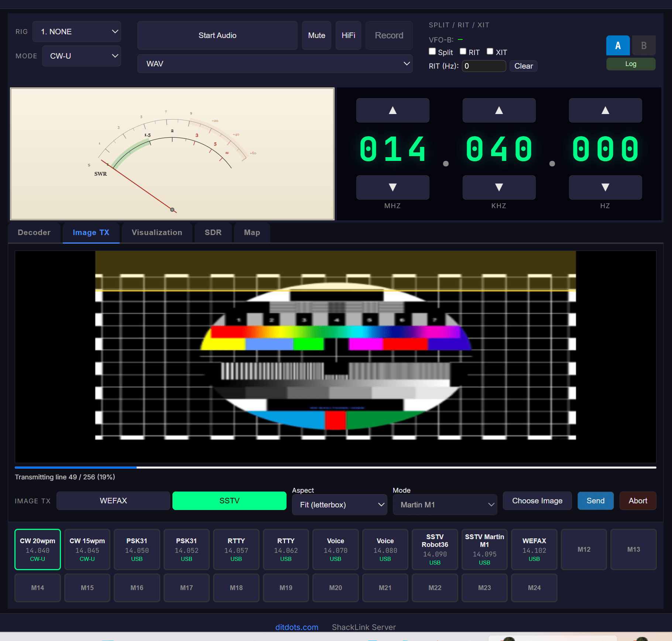This screenshot has height=641, width=672.
Task: Increase the MHz frequency with up arrow
Action: 392,110
